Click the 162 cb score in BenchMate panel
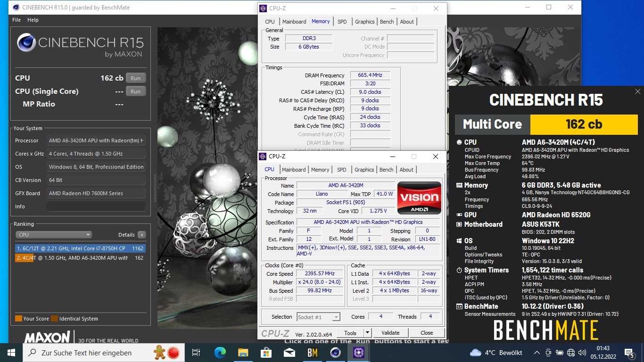 (x=584, y=124)
